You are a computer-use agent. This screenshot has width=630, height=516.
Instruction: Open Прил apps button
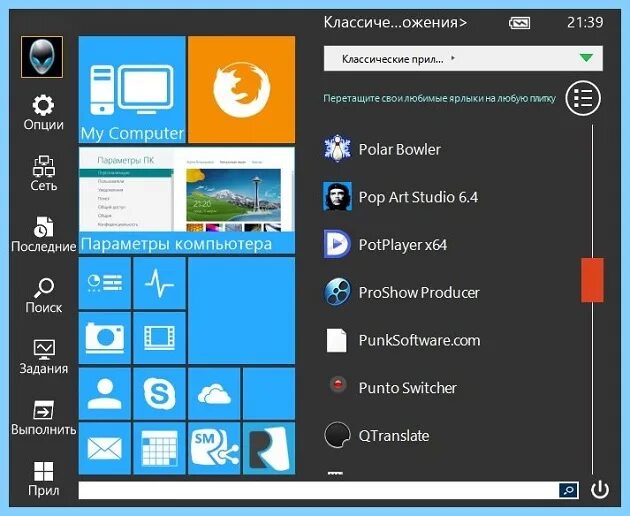[x=43, y=479]
